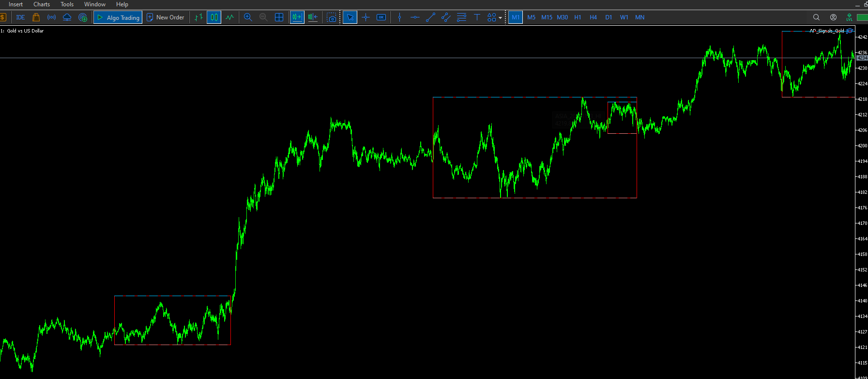Switch to W1 weekly timeframe

[624, 17]
